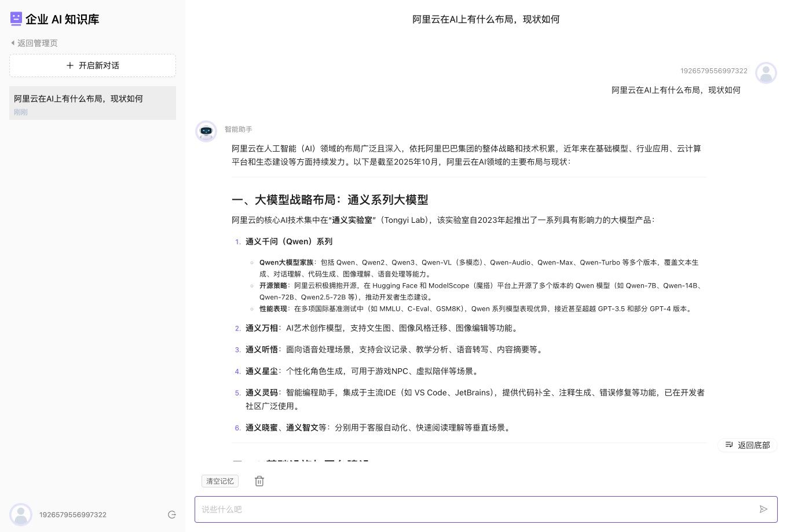Click the 企业 AI 知识库 logo icon

pos(16,19)
